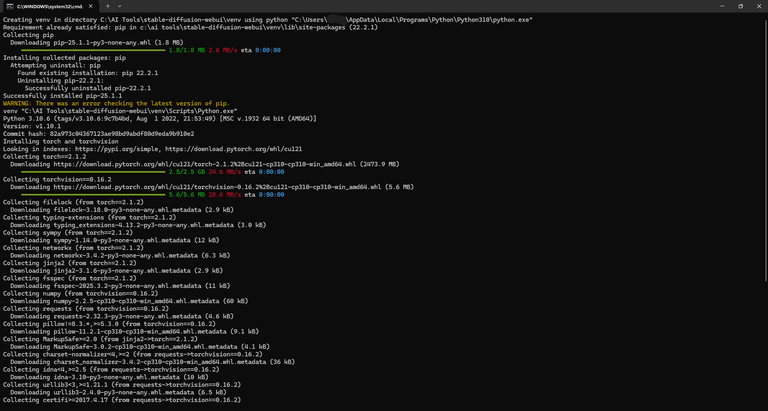The image size is (768, 411).
Task: Select the C:\WINDOWS\system32\cmd tab title
Action: 49,6
